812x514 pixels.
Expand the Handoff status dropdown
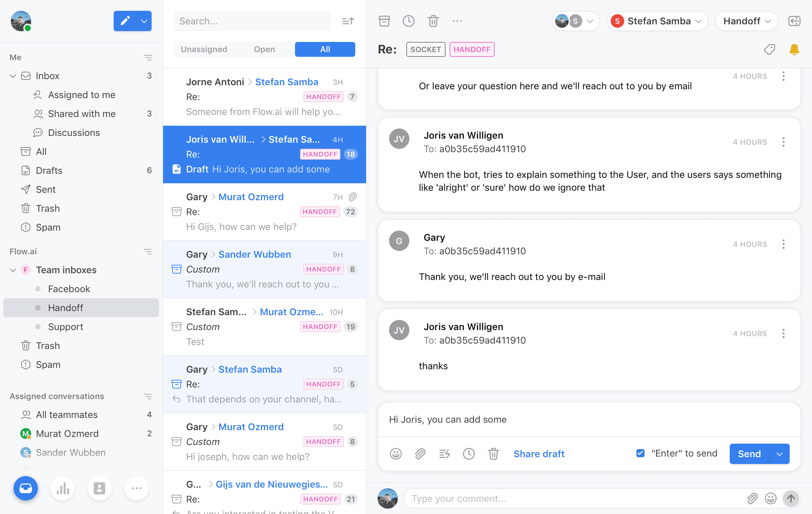pos(746,21)
